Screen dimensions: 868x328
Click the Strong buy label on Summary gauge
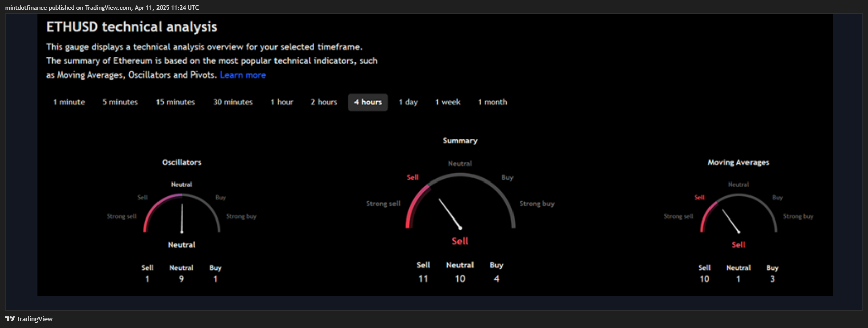click(537, 203)
